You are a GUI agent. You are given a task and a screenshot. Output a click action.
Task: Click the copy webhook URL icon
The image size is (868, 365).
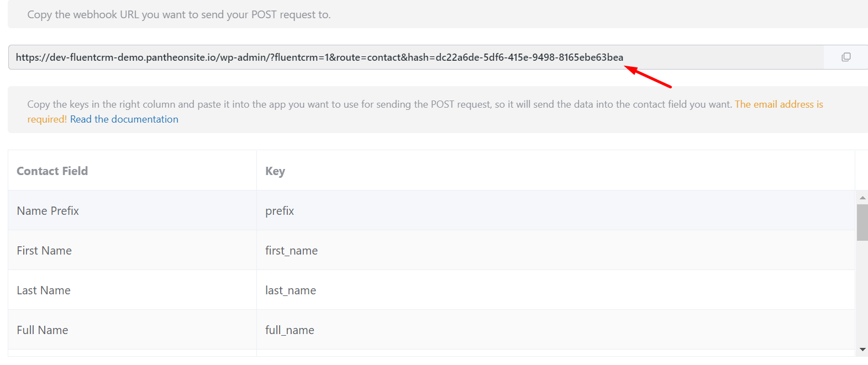(846, 57)
